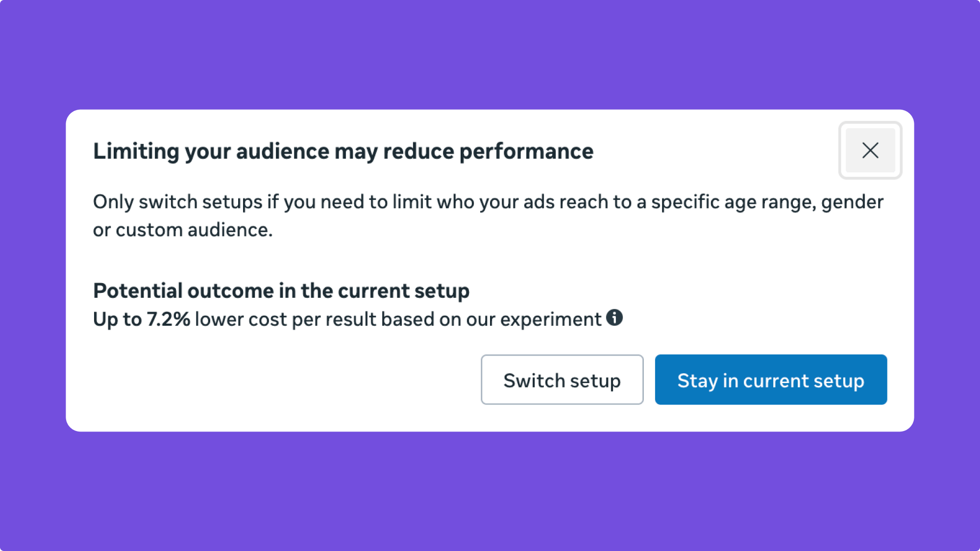Click the words 'specific age range' in description
The width and height of the screenshot is (980, 551).
[733, 202]
